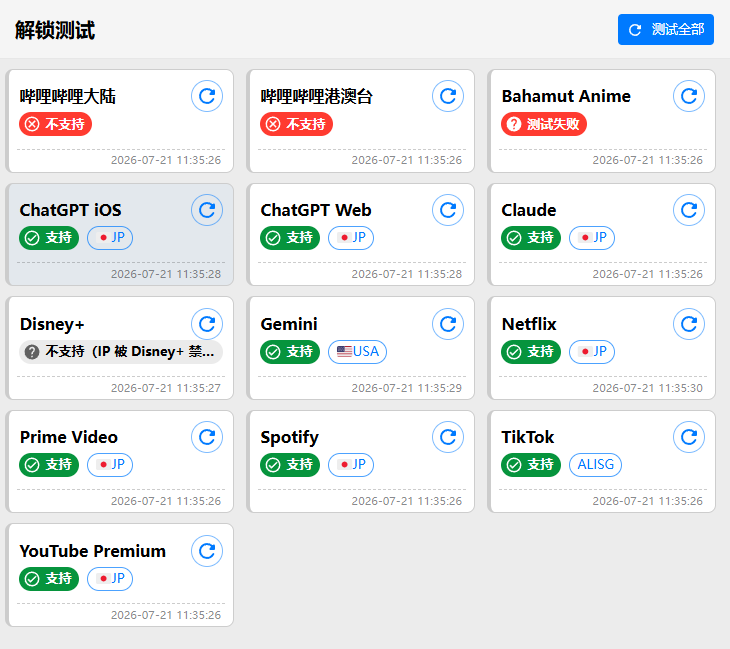Rerun the ChatGPT iOS test
This screenshot has height=649, width=730.
coord(207,210)
